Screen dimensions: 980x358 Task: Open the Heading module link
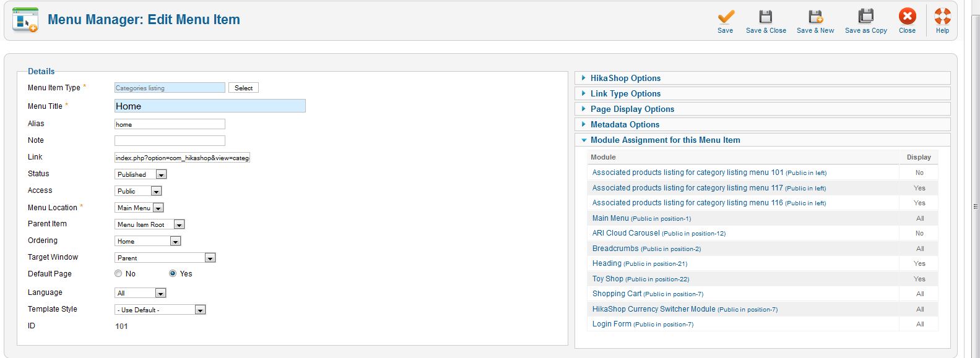[640, 263]
